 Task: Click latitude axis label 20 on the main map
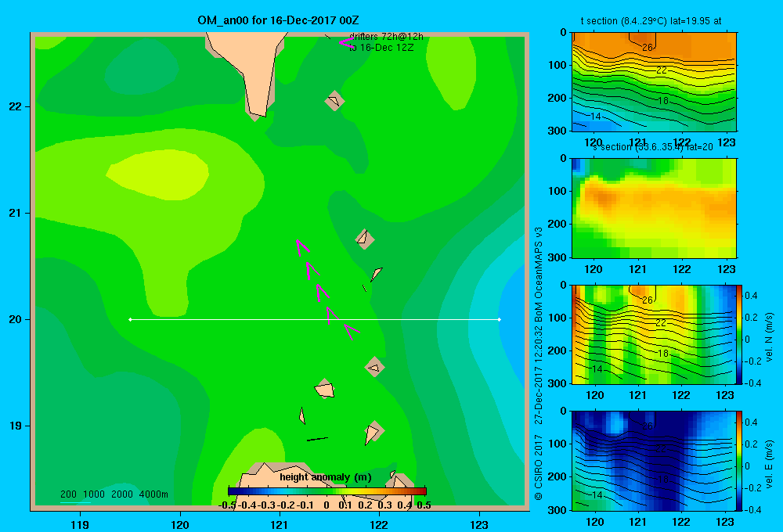point(16,319)
